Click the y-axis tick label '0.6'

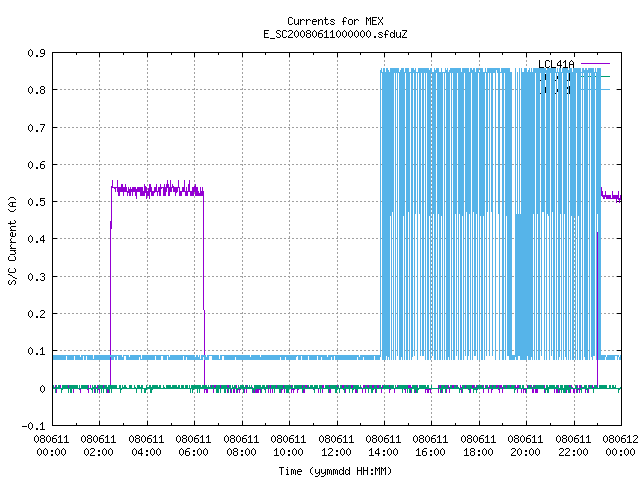point(36,165)
